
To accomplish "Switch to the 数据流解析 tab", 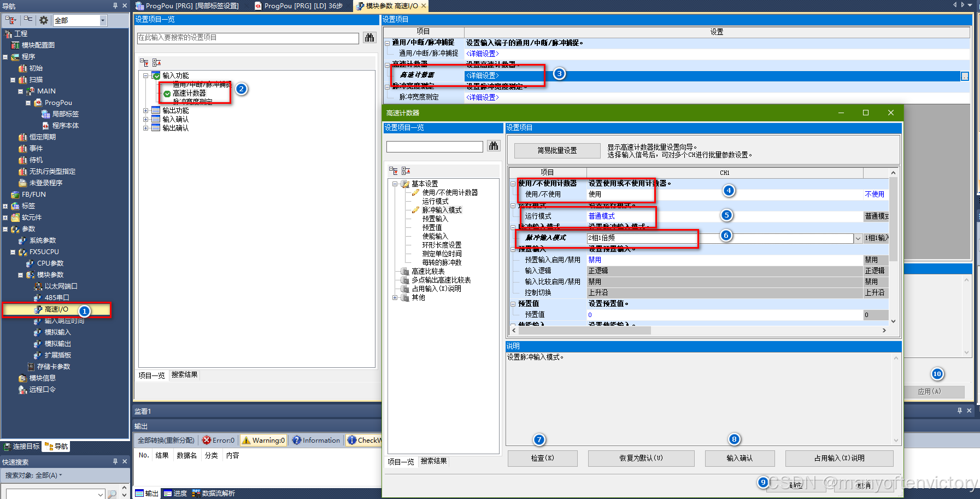I will pyautogui.click(x=214, y=494).
